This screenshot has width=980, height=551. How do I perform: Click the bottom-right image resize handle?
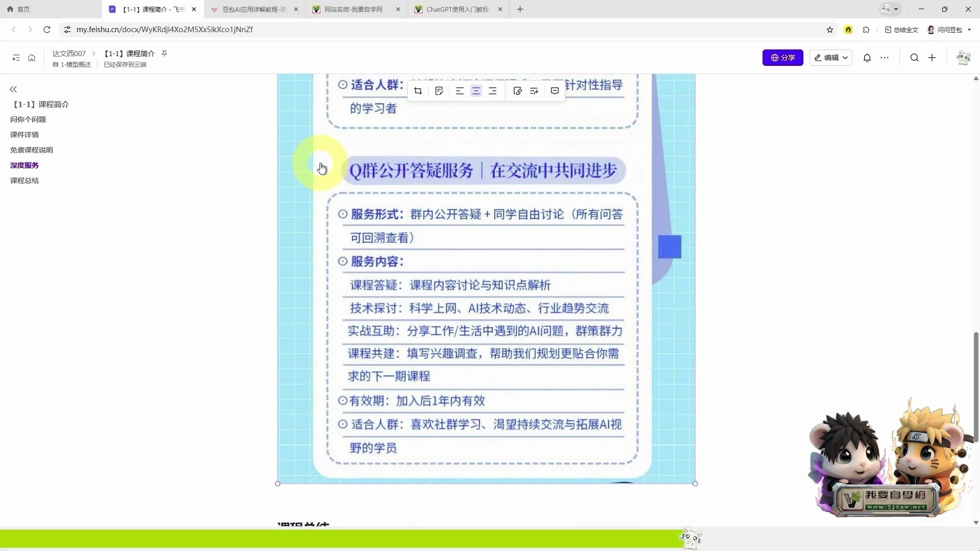click(x=695, y=484)
